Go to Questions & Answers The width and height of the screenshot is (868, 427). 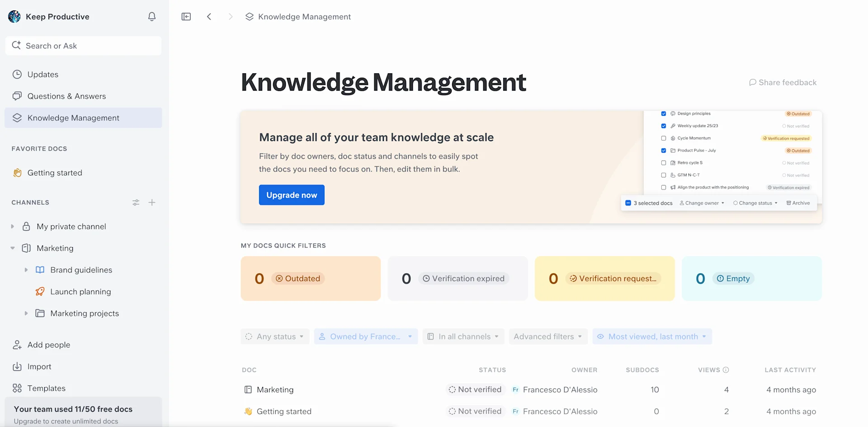(67, 96)
